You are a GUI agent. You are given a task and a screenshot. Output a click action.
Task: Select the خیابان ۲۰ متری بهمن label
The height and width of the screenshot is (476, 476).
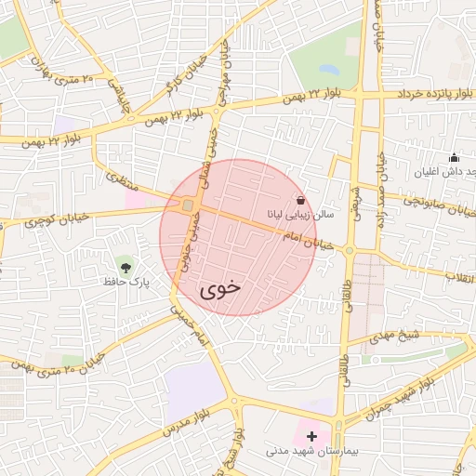[x=59, y=366]
